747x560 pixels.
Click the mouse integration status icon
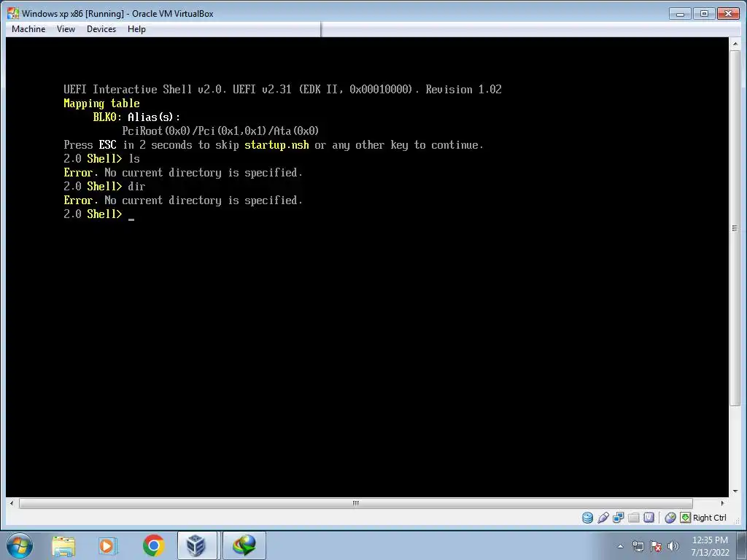[670, 518]
